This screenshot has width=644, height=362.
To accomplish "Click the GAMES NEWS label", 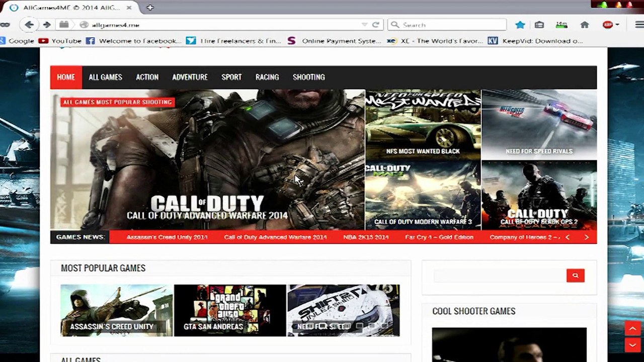I will [80, 237].
